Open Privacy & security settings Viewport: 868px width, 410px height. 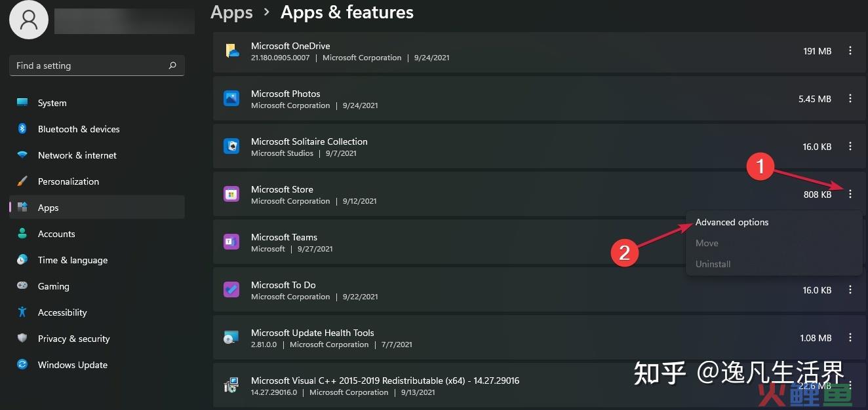[97, 339]
